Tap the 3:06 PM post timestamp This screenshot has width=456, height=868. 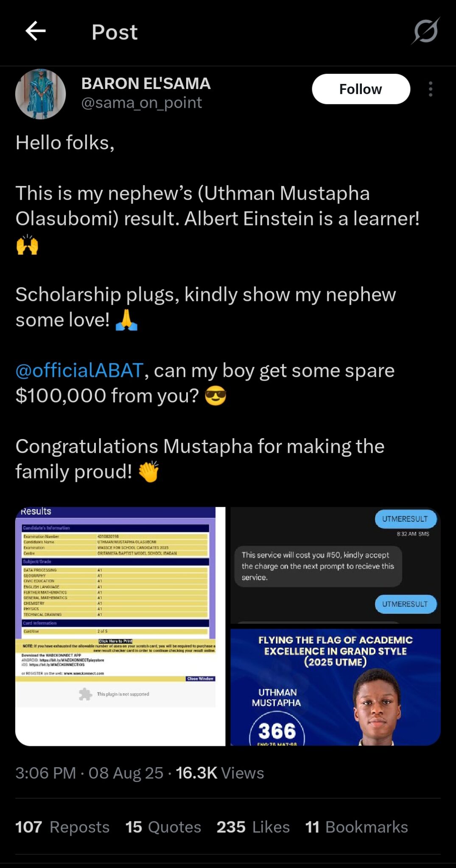coord(46,773)
